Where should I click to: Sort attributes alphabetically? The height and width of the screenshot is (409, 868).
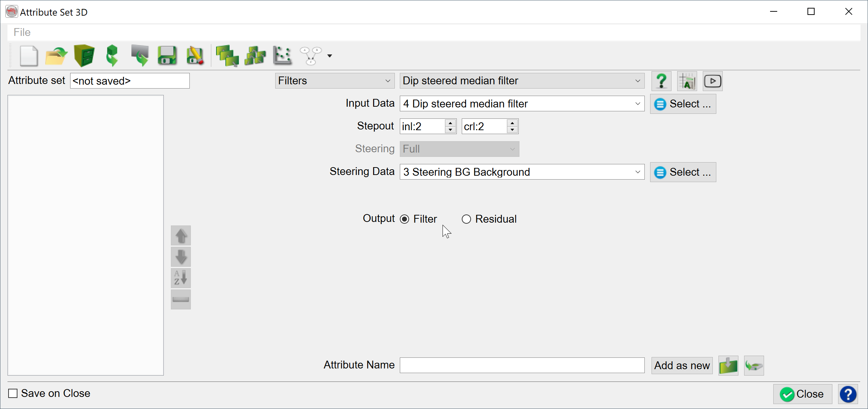181,278
